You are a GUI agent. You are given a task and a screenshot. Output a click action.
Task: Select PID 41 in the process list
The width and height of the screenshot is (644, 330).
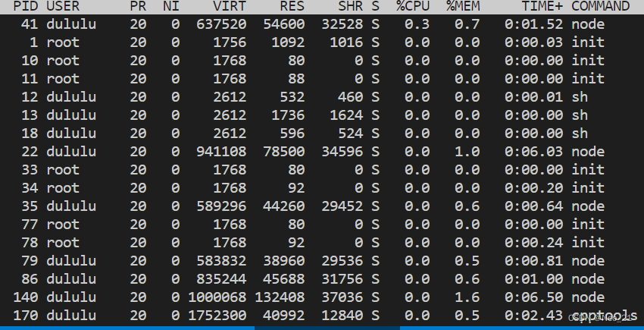tap(30, 24)
